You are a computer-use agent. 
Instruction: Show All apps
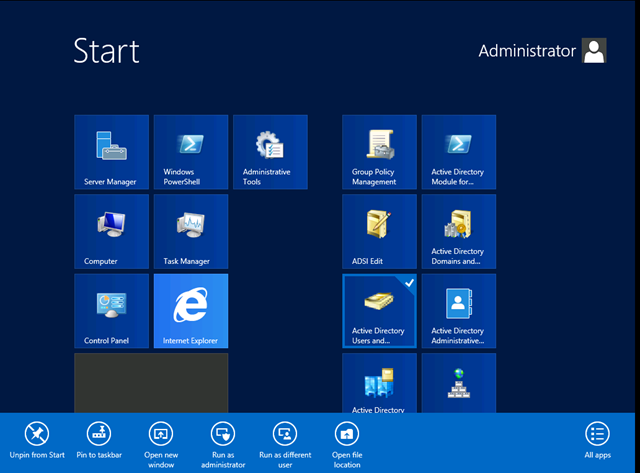[598, 441]
